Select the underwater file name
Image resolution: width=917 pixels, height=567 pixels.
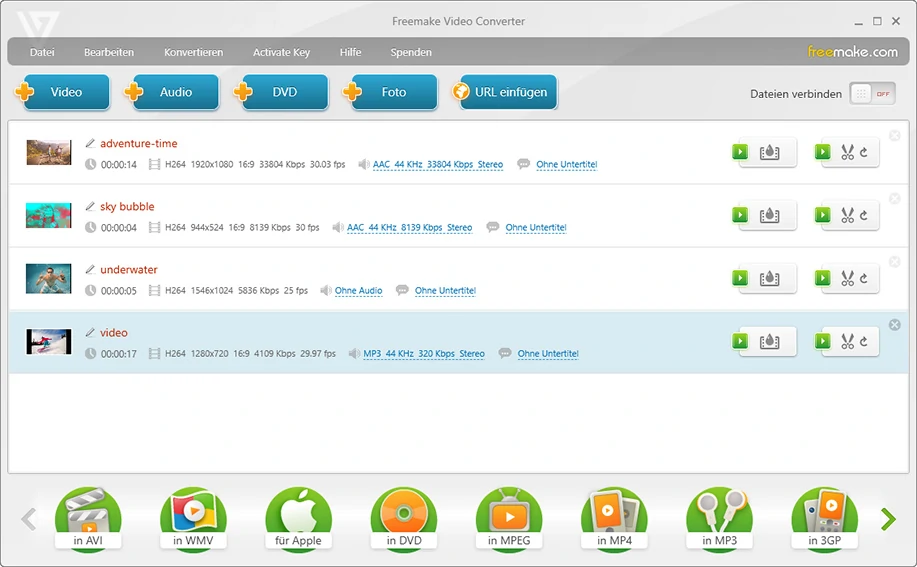[129, 269]
